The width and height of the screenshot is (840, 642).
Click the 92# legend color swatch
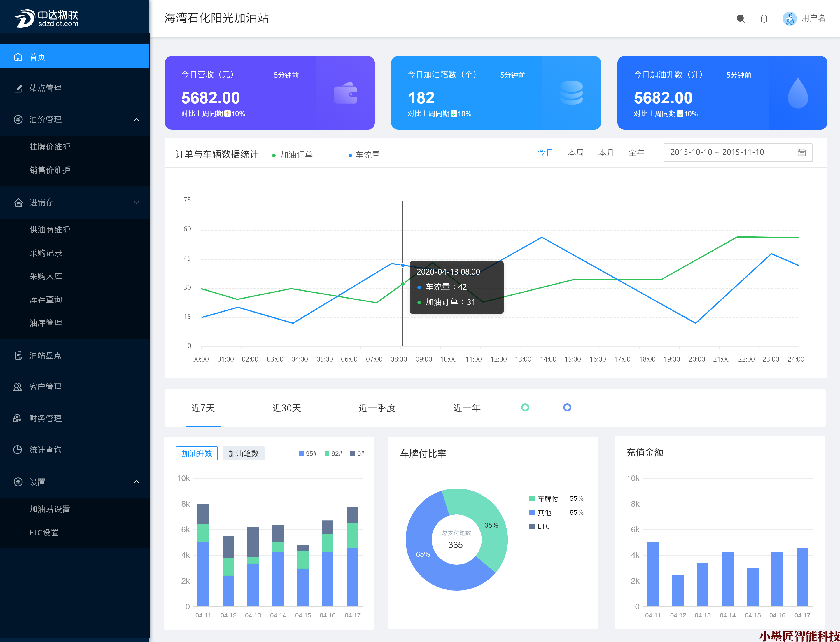click(x=327, y=453)
